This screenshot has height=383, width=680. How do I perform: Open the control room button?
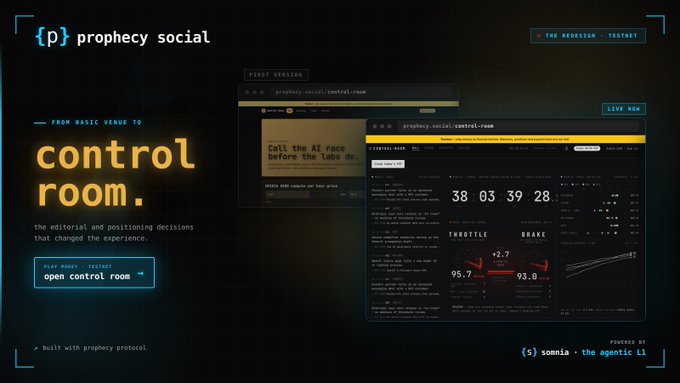tap(94, 272)
